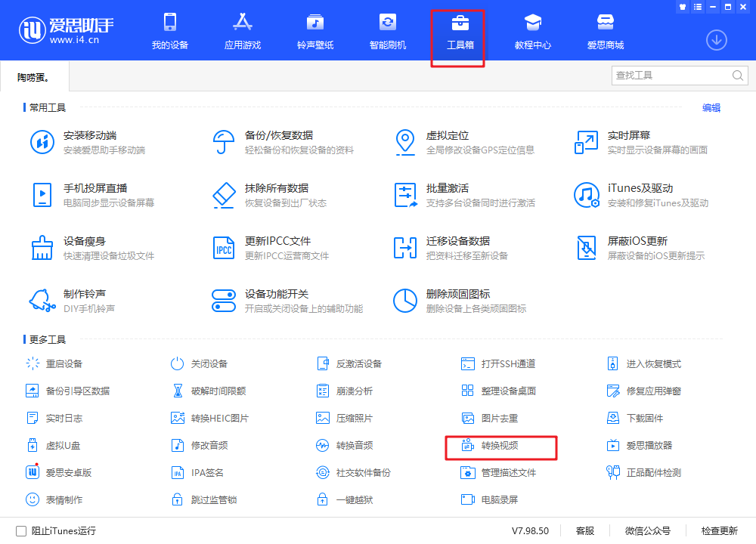756x544 pixels.
Task: Switch to the 应用游戏 tab
Action: click(243, 32)
